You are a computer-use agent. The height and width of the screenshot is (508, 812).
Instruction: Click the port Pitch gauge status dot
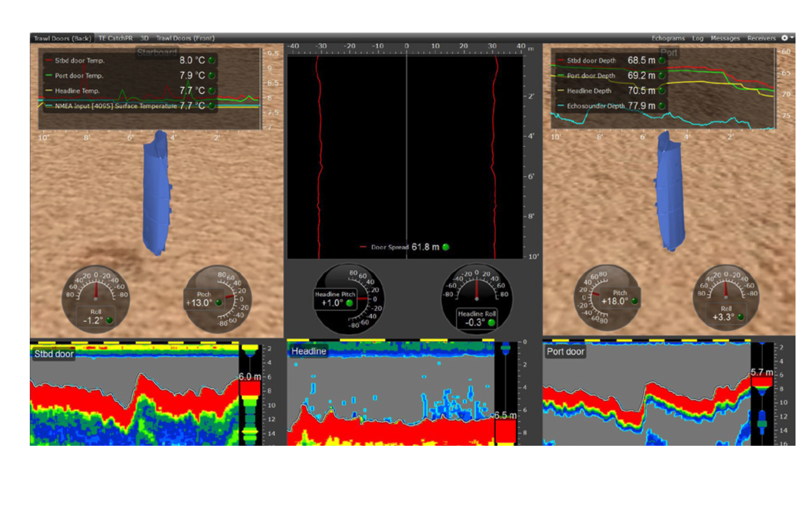coord(634,301)
